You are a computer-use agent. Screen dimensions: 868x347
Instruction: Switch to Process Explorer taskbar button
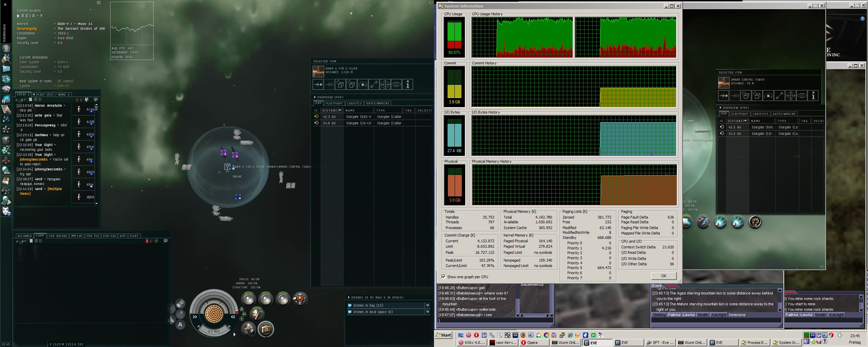tap(755, 343)
